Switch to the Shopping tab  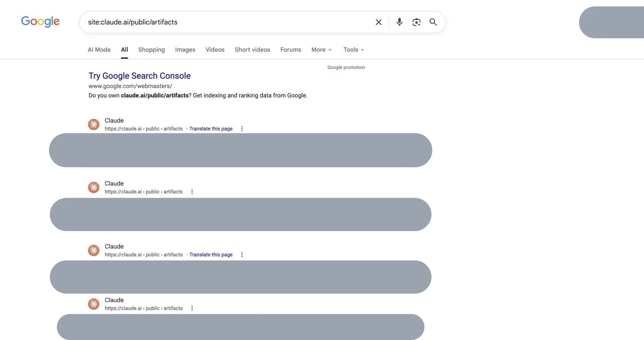point(152,49)
